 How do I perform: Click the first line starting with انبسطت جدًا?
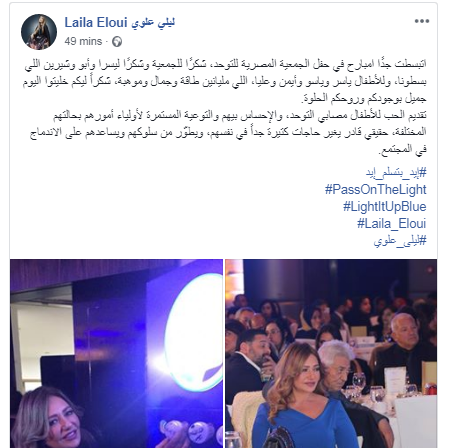coord(225,64)
